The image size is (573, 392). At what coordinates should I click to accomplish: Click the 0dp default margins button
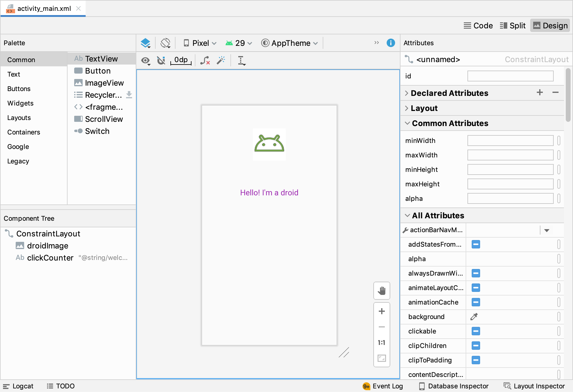pyautogui.click(x=181, y=60)
